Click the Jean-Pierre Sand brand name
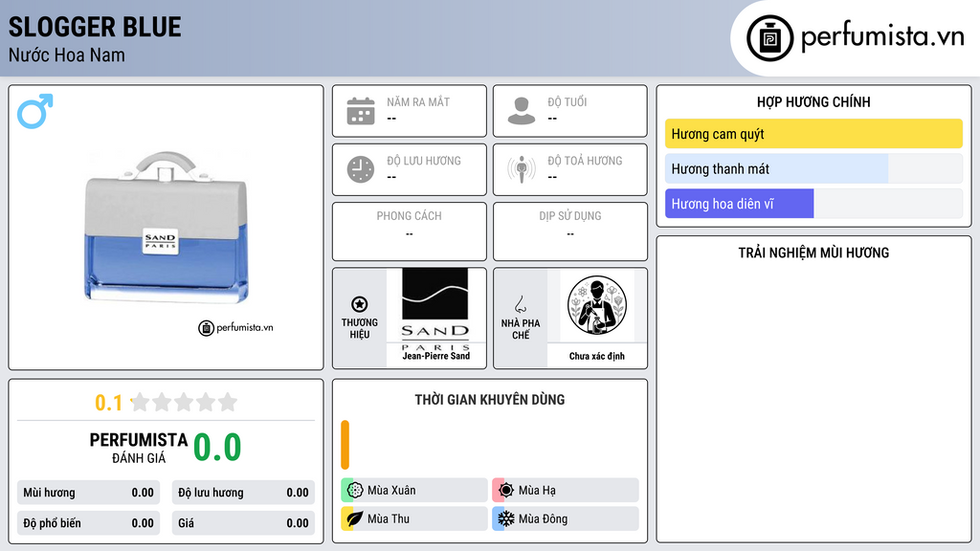 pos(435,356)
